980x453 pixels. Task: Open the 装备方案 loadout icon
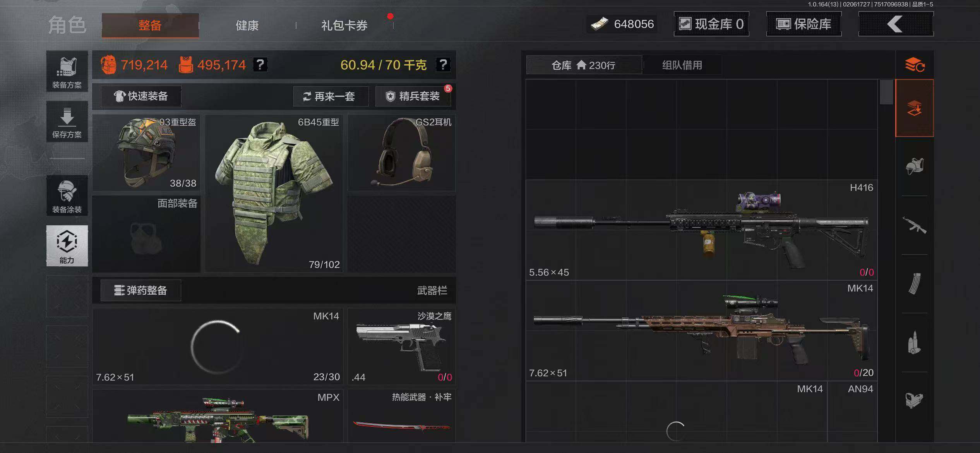click(67, 71)
